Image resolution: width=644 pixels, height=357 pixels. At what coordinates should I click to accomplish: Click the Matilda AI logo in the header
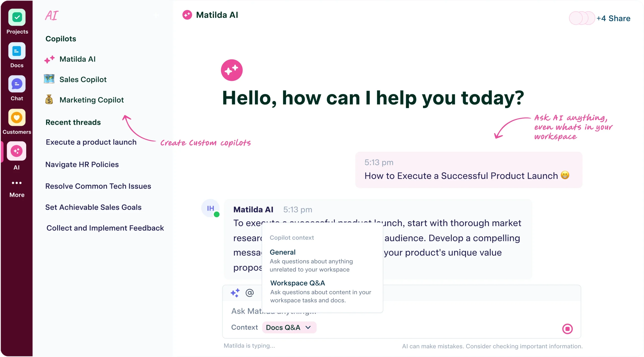(x=187, y=15)
